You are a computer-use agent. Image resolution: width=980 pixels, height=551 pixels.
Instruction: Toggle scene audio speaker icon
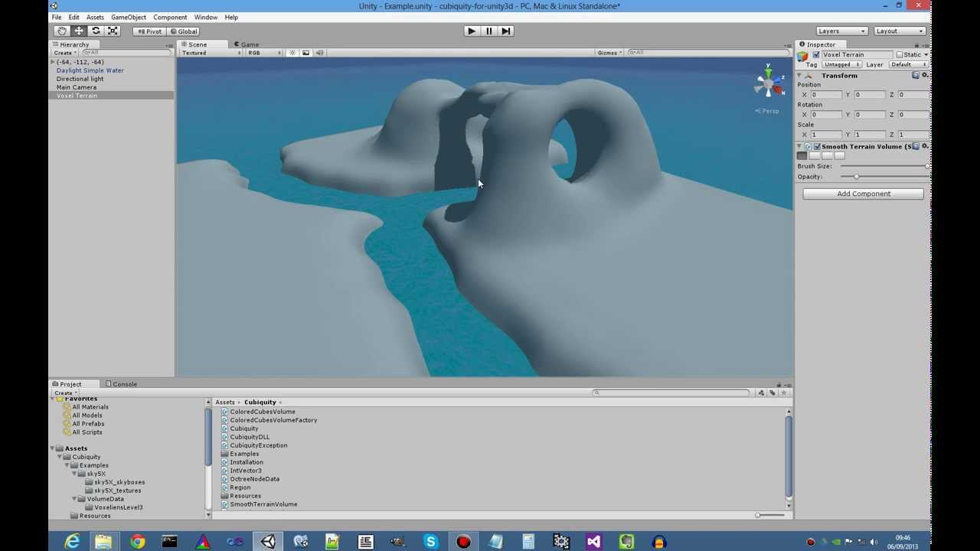pos(320,53)
